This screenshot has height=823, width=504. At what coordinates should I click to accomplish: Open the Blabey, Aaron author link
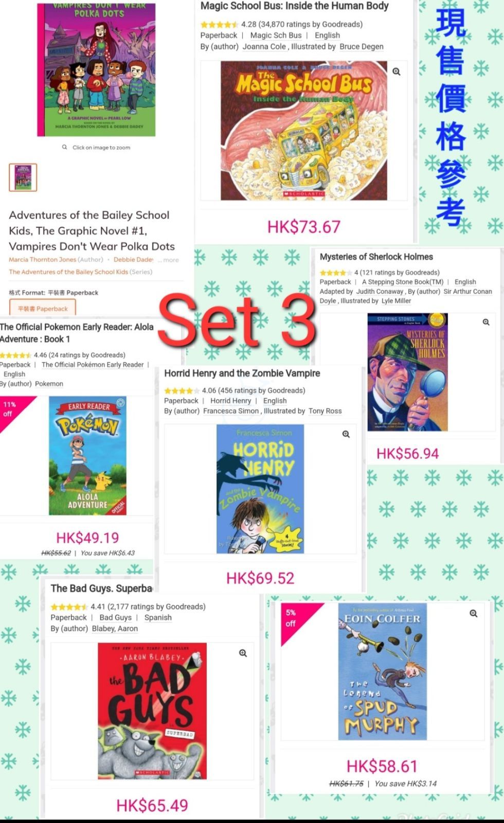coord(115,629)
